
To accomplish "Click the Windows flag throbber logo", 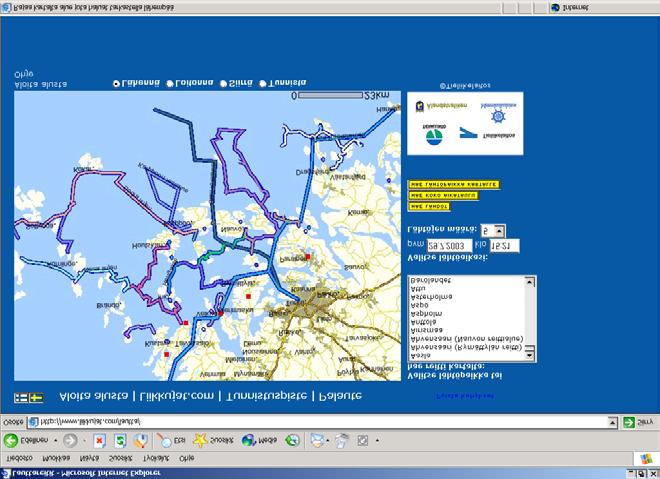I will click(646, 458).
